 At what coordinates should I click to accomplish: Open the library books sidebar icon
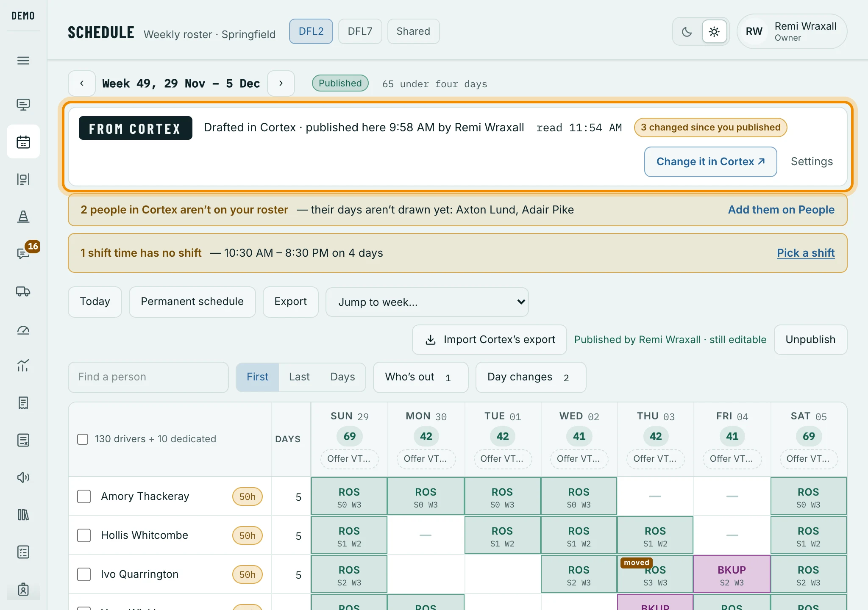[23, 515]
